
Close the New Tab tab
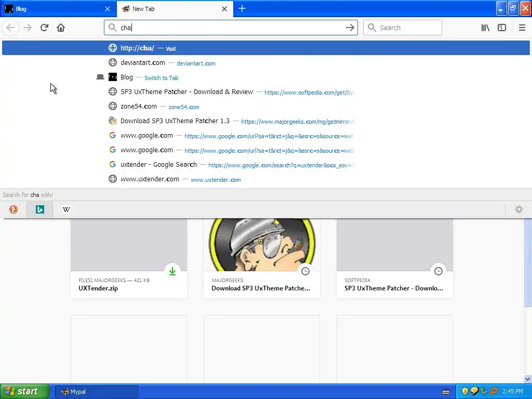[224, 9]
